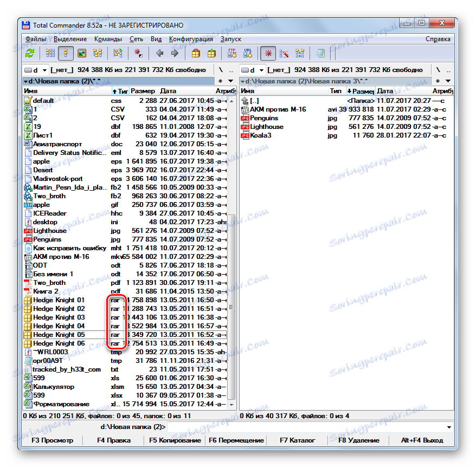The width and height of the screenshot is (476, 468).
Task: Select the default css file icon
Action: 28,101
